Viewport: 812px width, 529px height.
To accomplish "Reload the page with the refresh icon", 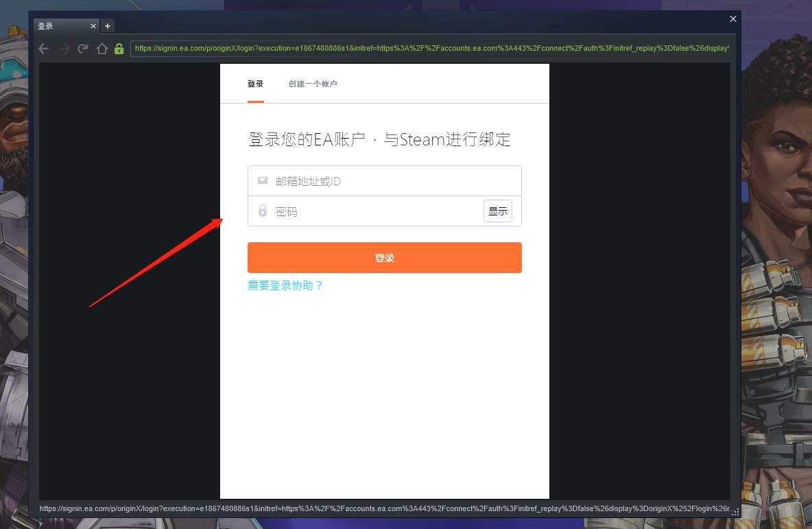I will pos(83,49).
